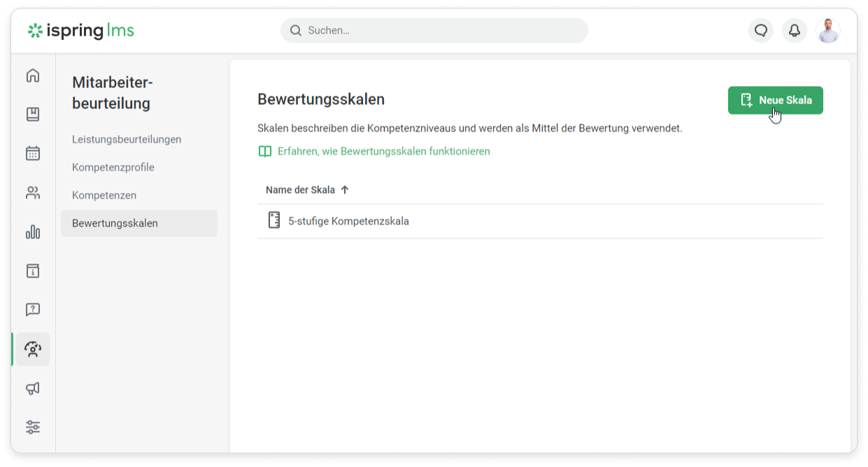
Task: Go to Kompetenzprofile section
Action: (113, 168)
